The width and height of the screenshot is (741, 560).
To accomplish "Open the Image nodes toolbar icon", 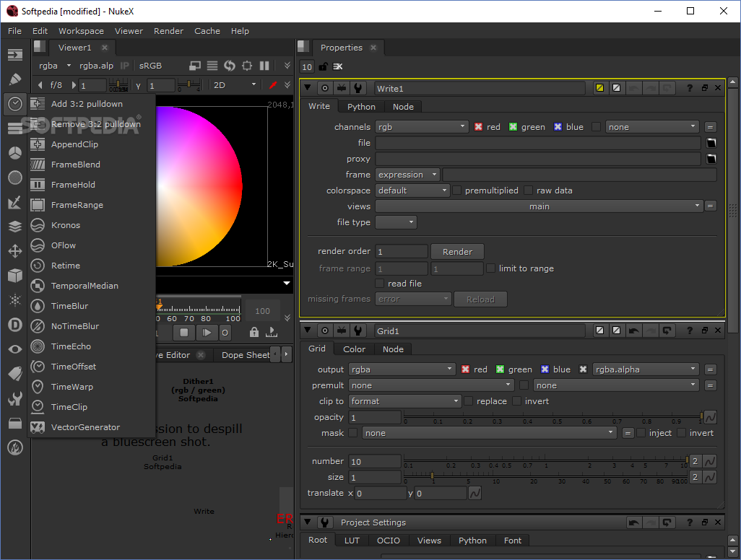I will pos(15,55).
